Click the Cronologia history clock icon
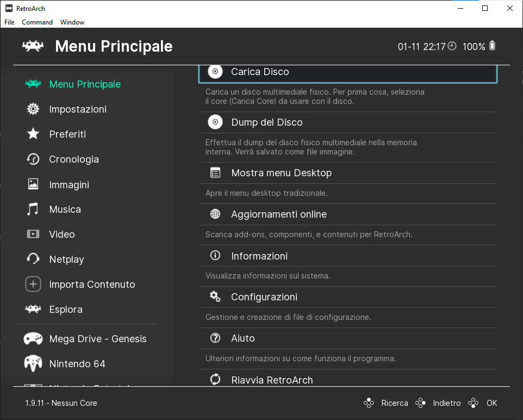Image resolution: width=523 pixels, height=420 pixels. 33,159
